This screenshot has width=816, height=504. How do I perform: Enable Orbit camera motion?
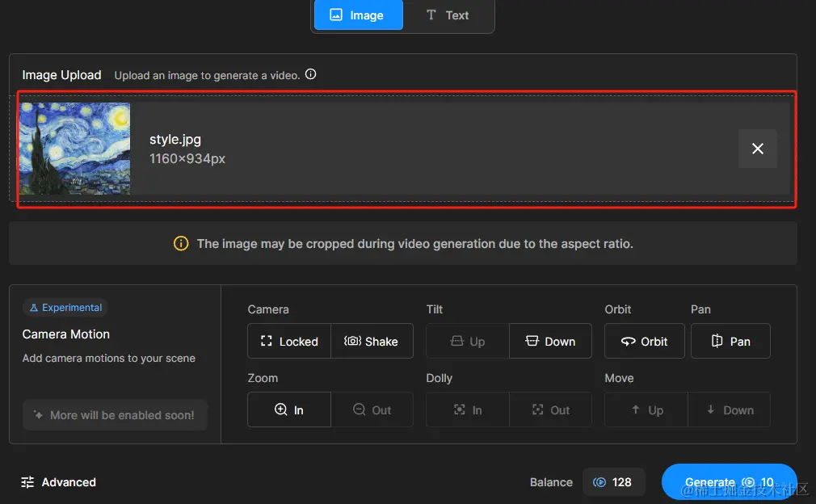click(x=644, y=341)
